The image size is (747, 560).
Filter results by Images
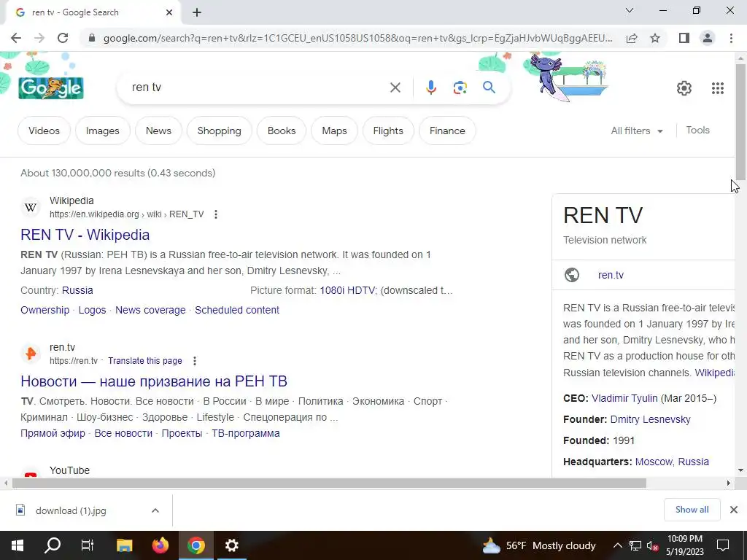(102, 131)
